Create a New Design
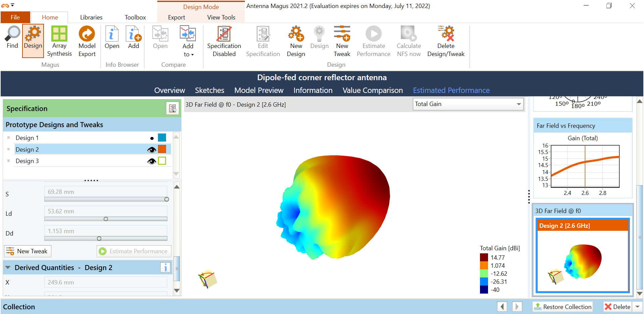The image size is (644, 314). click(x=296, y=41)
